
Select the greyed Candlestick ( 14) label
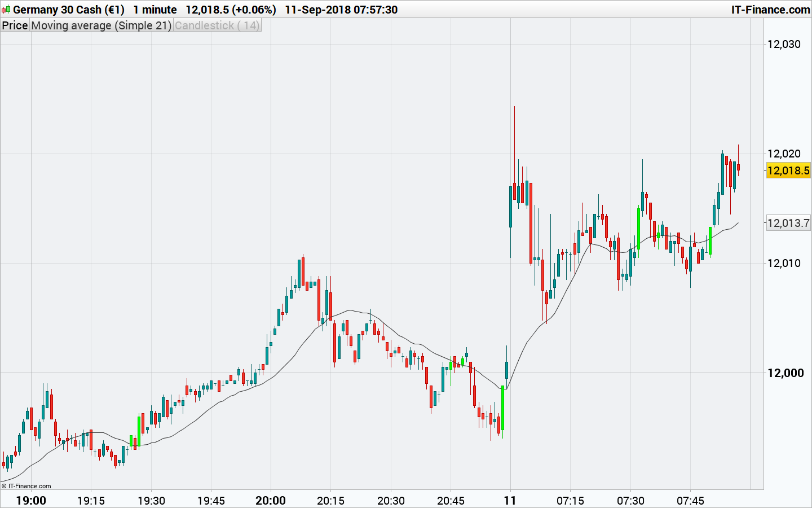[217, 25]
